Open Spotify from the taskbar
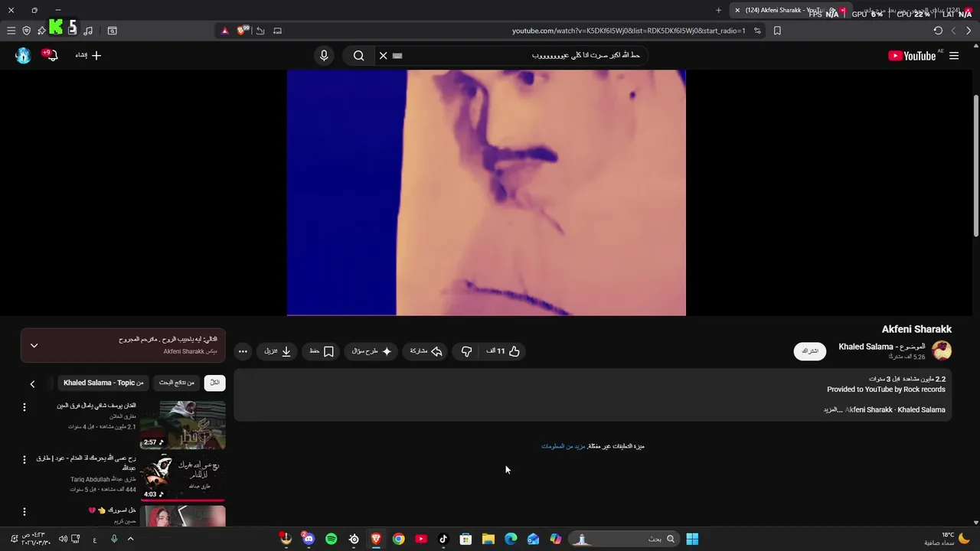 [331, 539]
